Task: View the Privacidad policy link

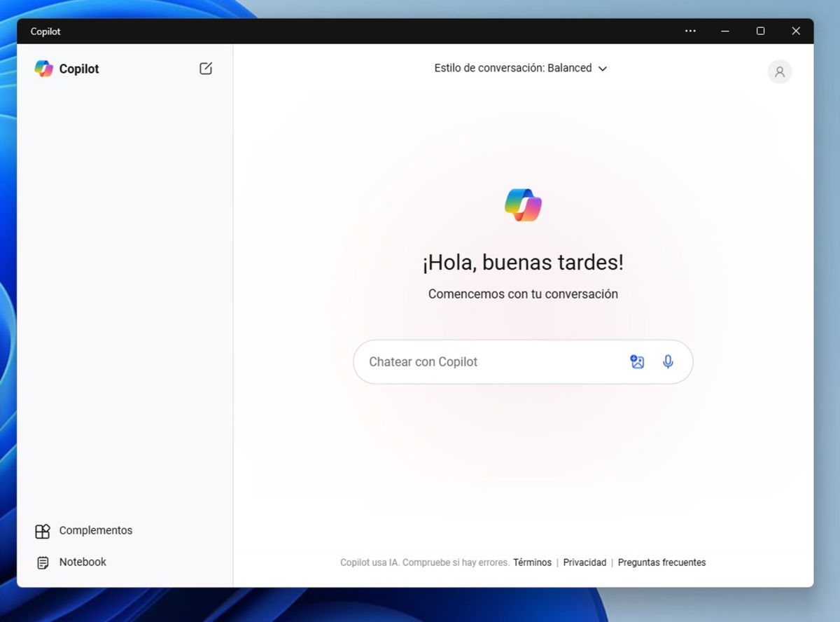Action: 584,562
